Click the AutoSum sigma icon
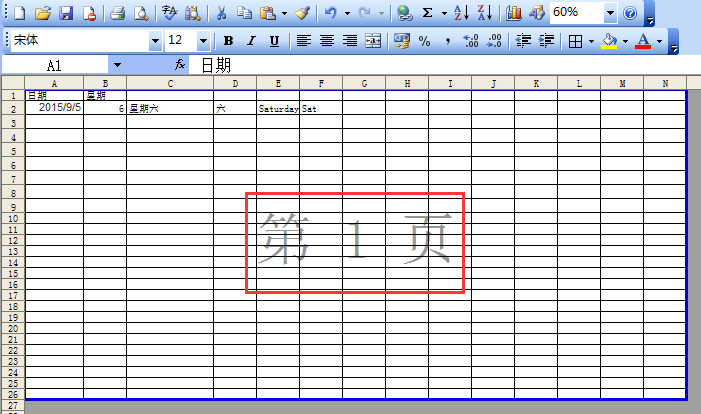 (428, 13)
